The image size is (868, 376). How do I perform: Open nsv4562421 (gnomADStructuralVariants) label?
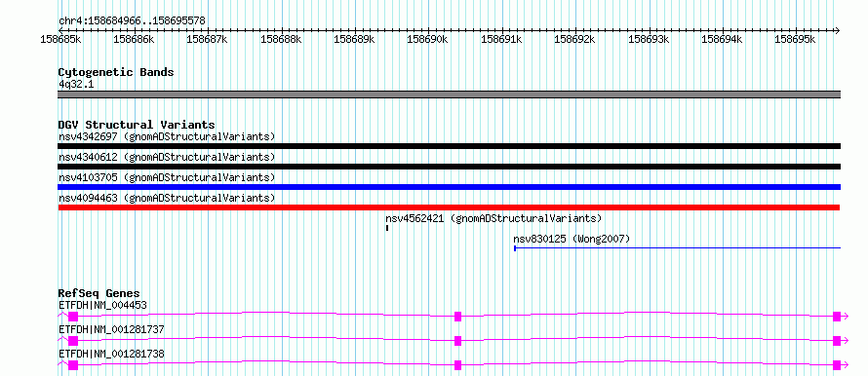[493, 218]
